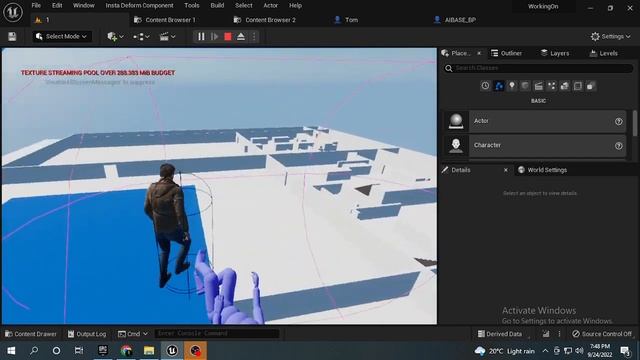Open the File menu
The height and width of the screenshot is (360, 640).
coord(36,6)
